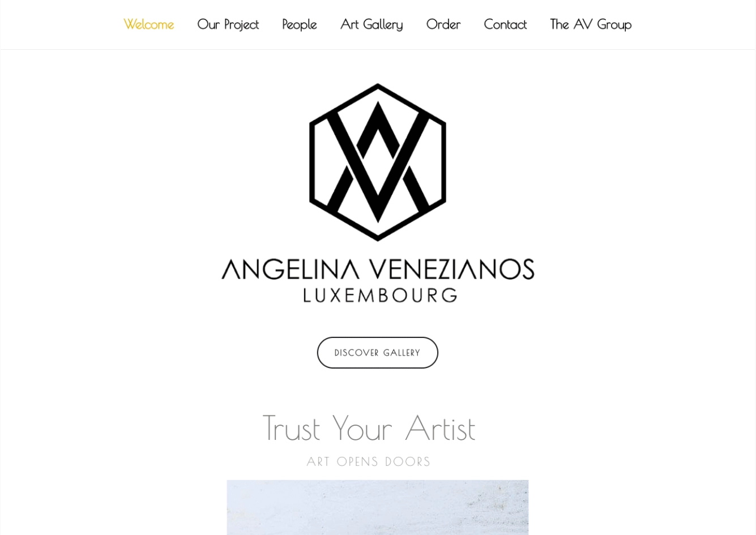The image size is (756, 535).
Task: Click the word Artist in the heading
Action: (440, 428)
